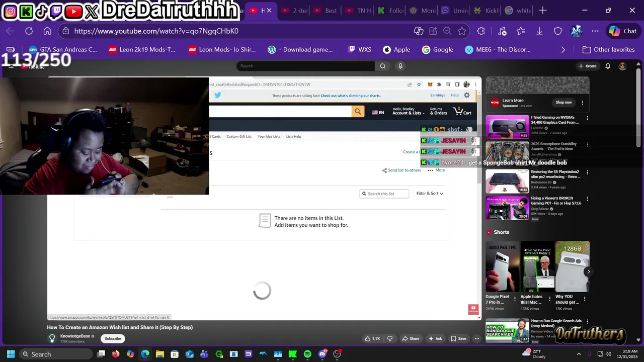Open Windows Start menu
Viewport: 644px width, 362px height.
[11, 354]
